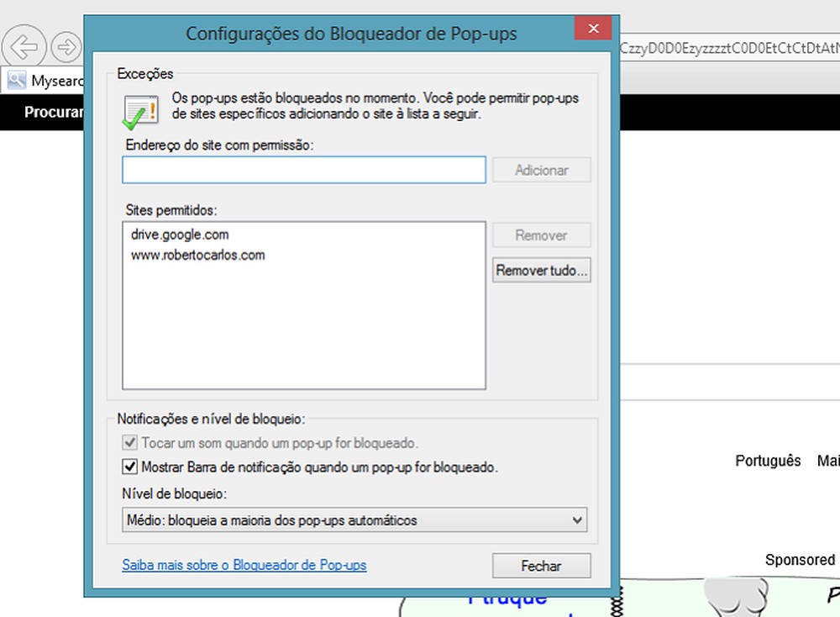Click the 'Endereço do site com permissão' input field
Image resolution: width=840 pixels, height=617 pixels.
pos(304,170)
